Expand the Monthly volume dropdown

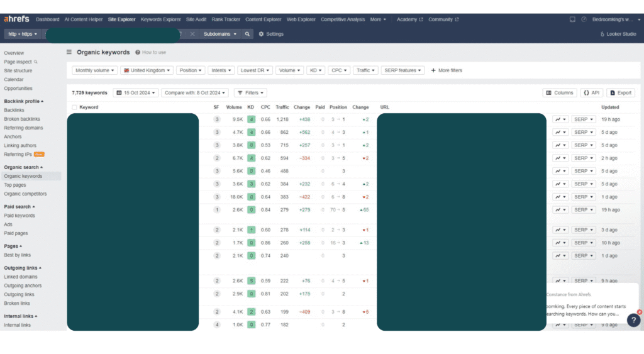(95, 70)
